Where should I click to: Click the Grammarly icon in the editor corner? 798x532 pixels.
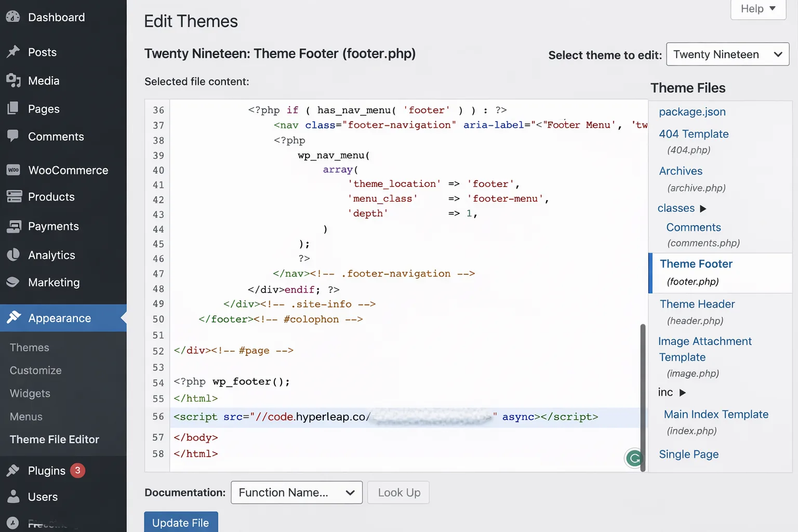click(x=634, y=458)
